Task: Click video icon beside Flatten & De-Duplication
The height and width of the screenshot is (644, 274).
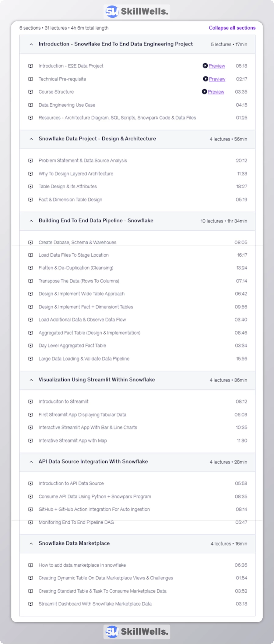Action: point(30,268)
